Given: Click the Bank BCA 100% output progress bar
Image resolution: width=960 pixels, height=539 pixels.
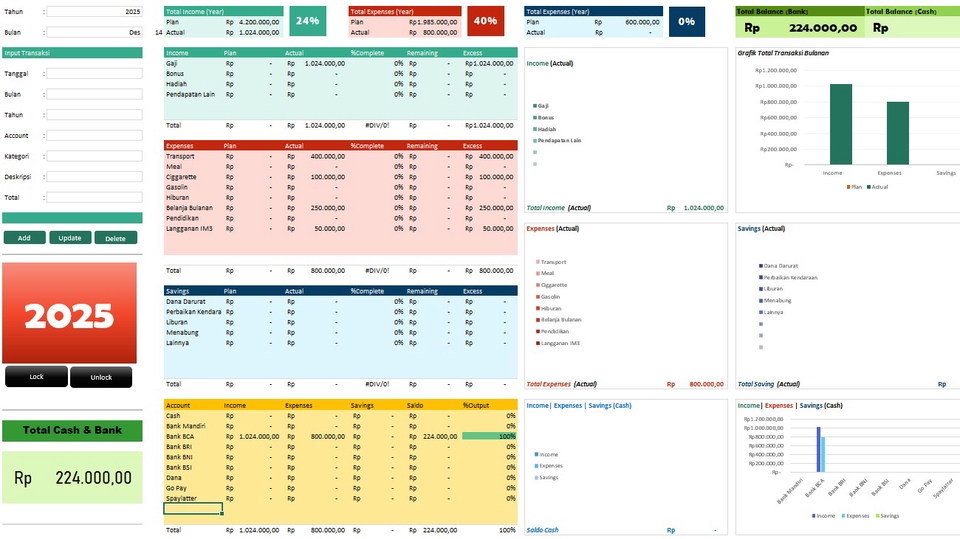Looking at the screenshot, I should (x=489, y=436).
